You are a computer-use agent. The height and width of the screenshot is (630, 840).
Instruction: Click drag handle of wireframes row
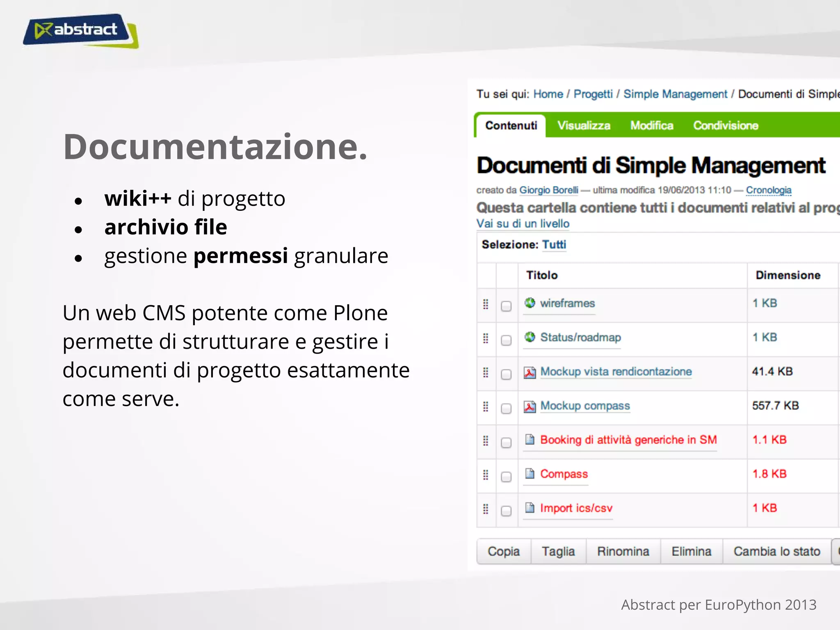click(x=486, y=304)
